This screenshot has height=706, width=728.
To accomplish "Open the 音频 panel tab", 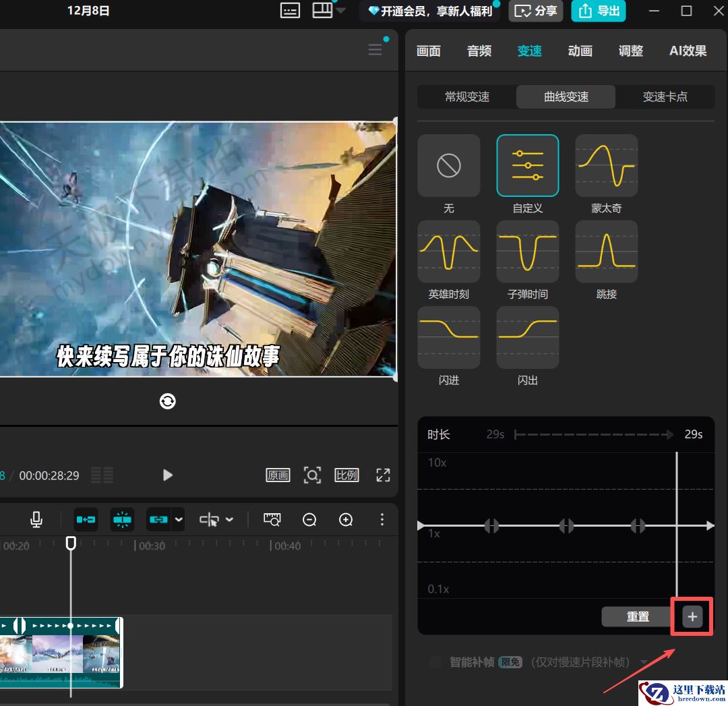I will click(x=479, y=51).
